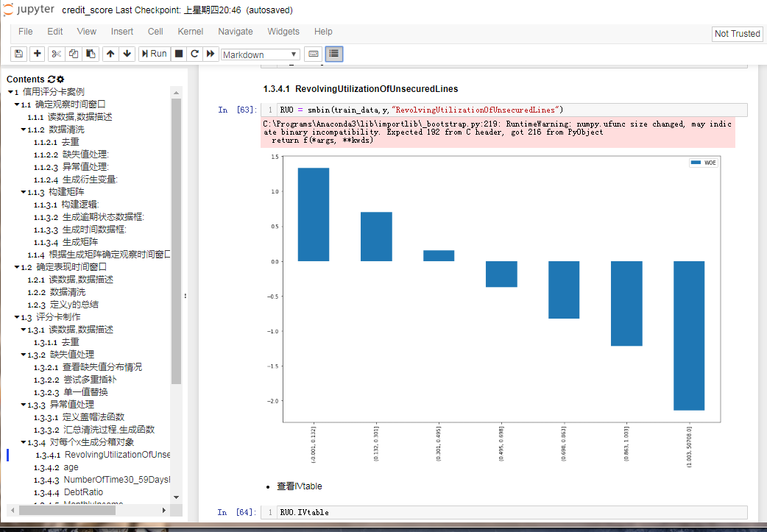Collapse section 1 信用评分卡案例
767x532 pixels.
tap(11, 92)
